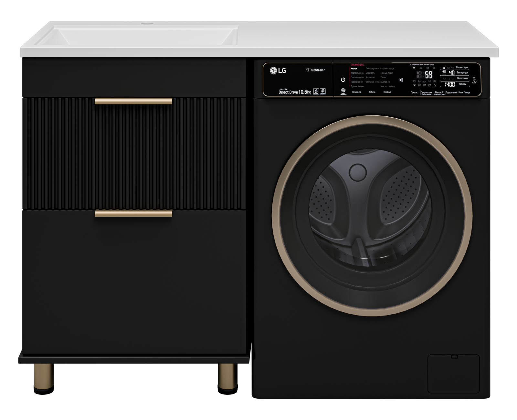Tap the washer power button
Image resolution: width=517 pixels, height=420 pixels.
point(343,80)
